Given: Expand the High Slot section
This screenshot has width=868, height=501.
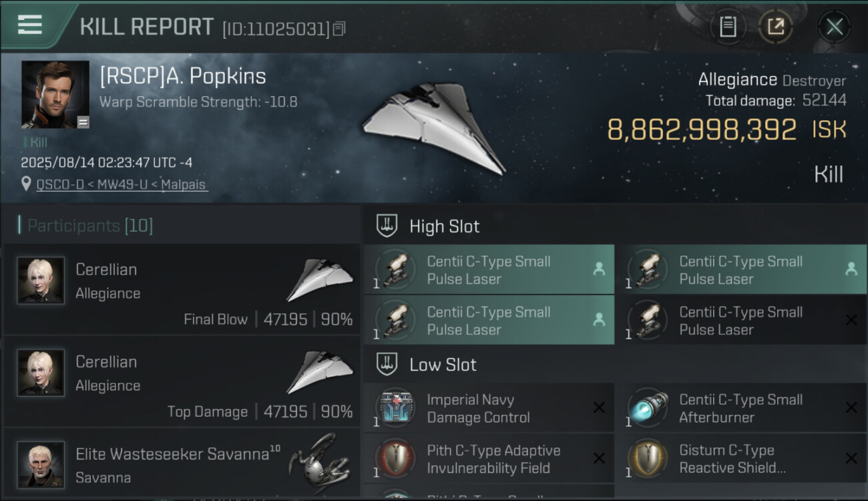Looking at the screenshot, I should 444,226.
